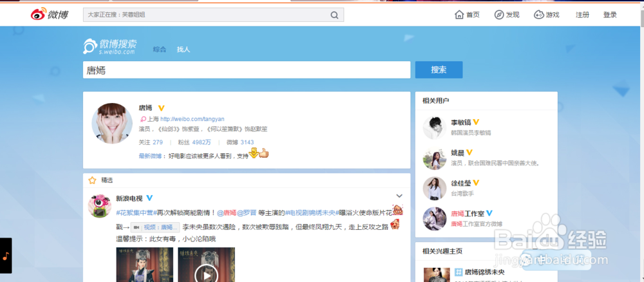The image size is (644, 282).
Task: Click the 最新微博 link
Action: pyautogui.click(x=150, y=156)
